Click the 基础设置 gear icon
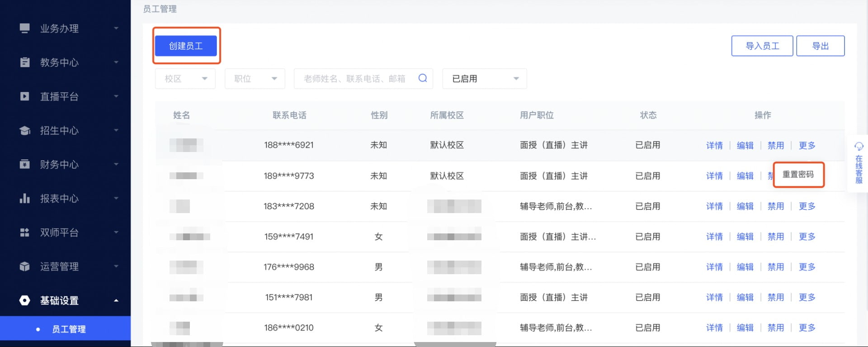The height and width of the screenshot is (347, 868). [25, 300]
